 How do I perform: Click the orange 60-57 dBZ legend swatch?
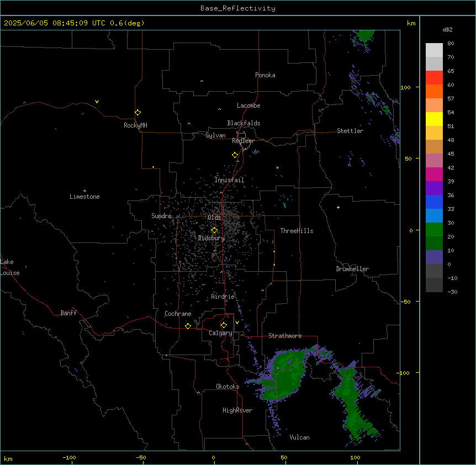coord(434,91)
